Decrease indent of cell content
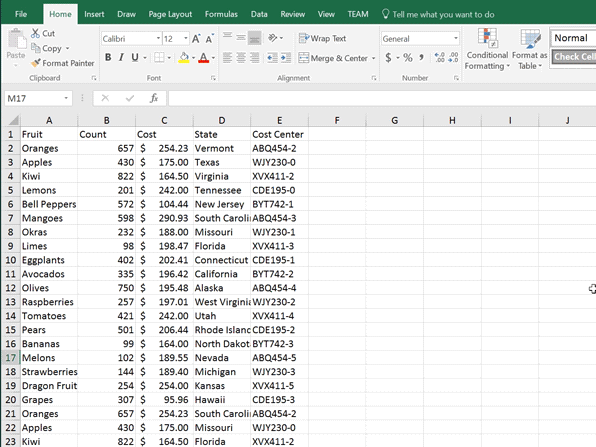This screenshot has width=596, height=447. coord(272,58)
